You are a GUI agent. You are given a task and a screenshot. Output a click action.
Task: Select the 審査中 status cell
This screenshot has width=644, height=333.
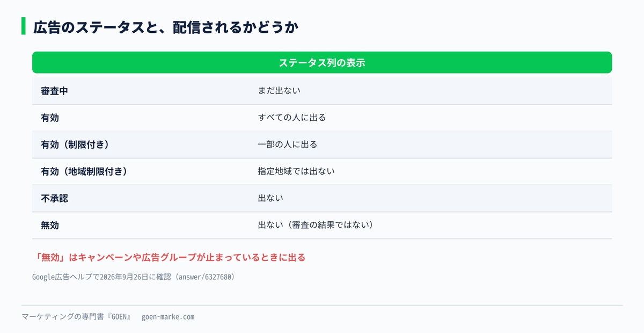54,91
